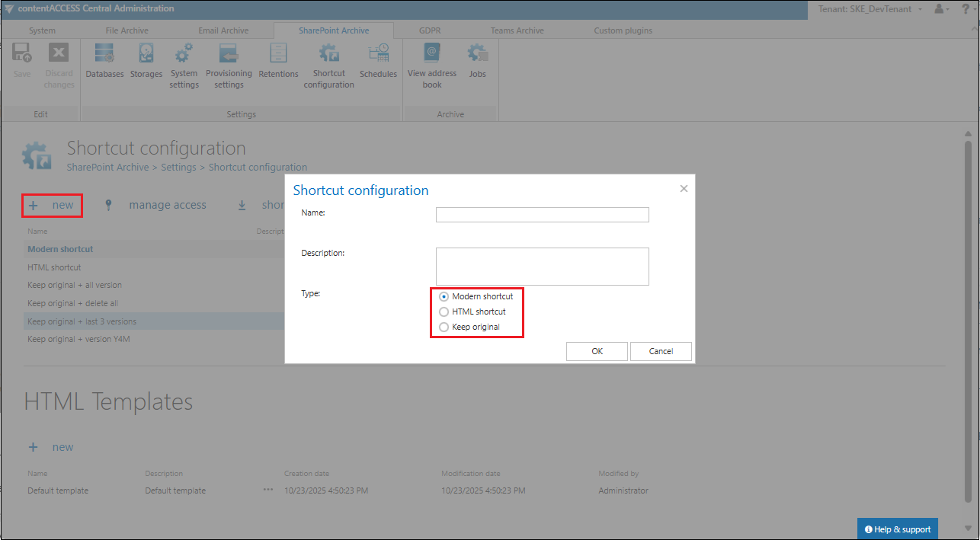Click OK in Shortcut configuration dialog
Viewport: 980px width, 540px height.
[x=597, y=351]
